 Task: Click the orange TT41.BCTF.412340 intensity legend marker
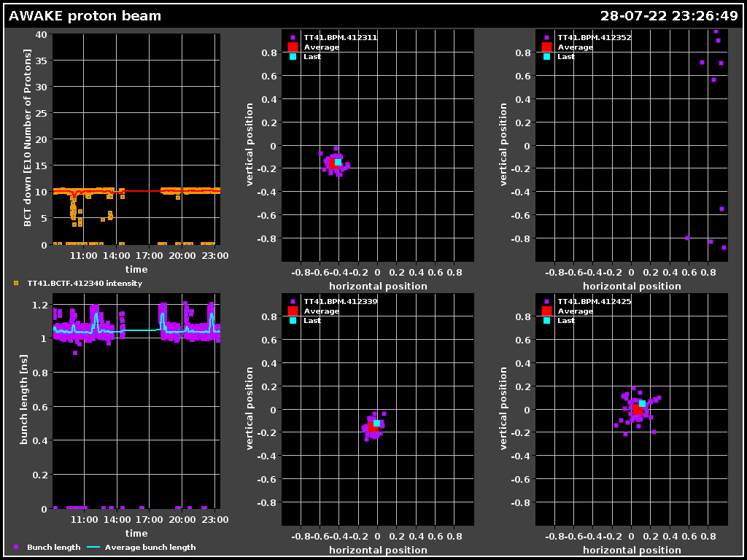(16, 283)
